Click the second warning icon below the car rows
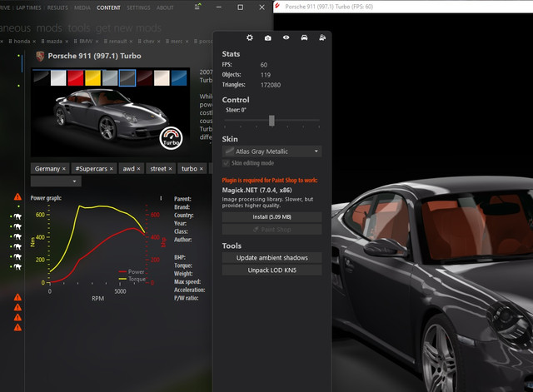This screenshot has width=533, height=392. [x=17, y=307]
